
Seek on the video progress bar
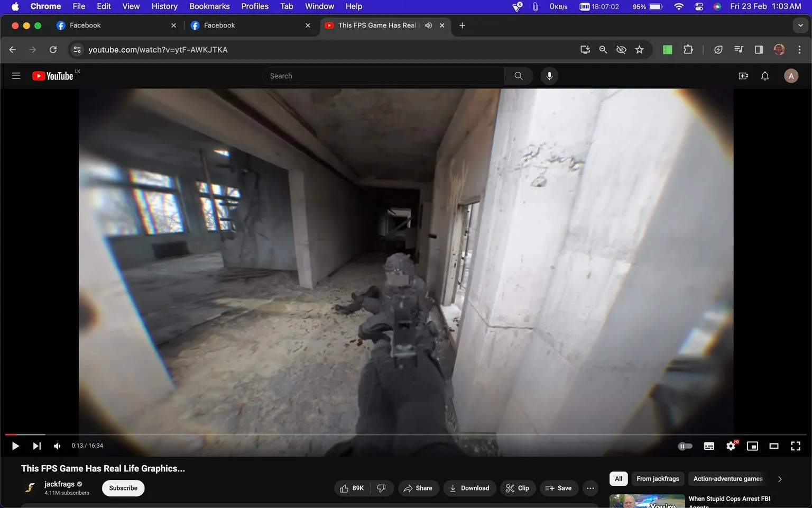coord(406,434)
